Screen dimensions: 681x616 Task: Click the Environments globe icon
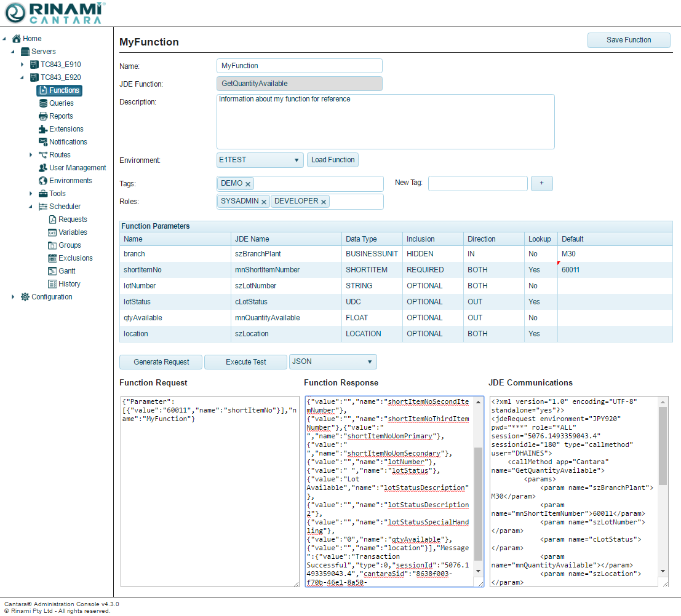coord(43,181)
